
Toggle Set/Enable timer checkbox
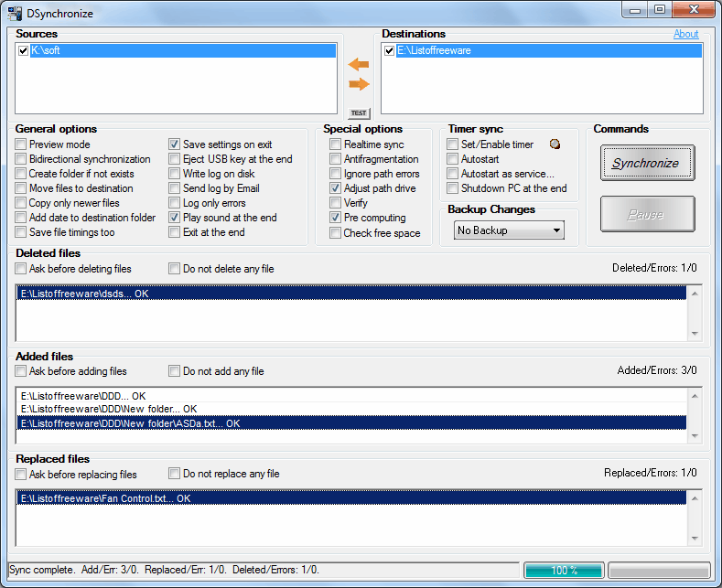click(x=453, y=144)
